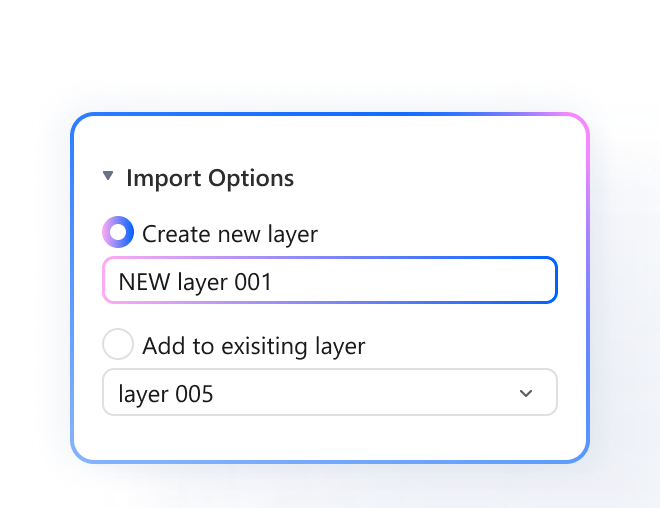Place cursor after "001" in name field
Image resolution: width=660 pixels, height=508 pixels.
274,282
